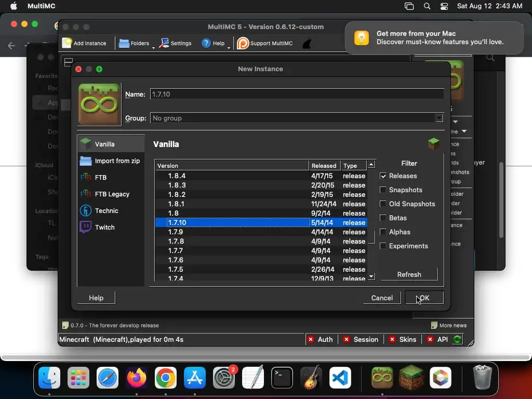Enable the Betas filter
The width and height of the screenshot is (532, 399).
(x=383, y=218)
